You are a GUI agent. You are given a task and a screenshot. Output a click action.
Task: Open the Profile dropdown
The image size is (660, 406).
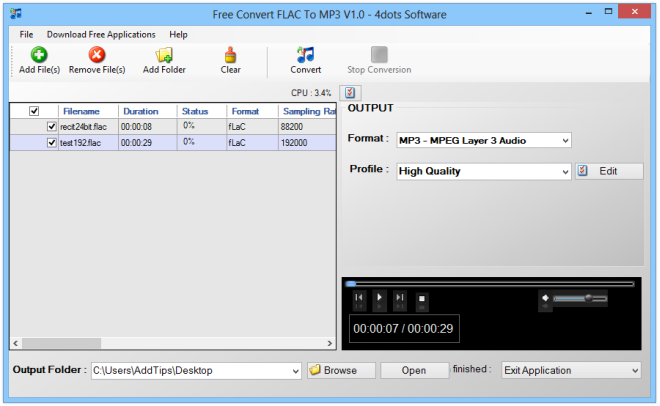coord(565,172)
